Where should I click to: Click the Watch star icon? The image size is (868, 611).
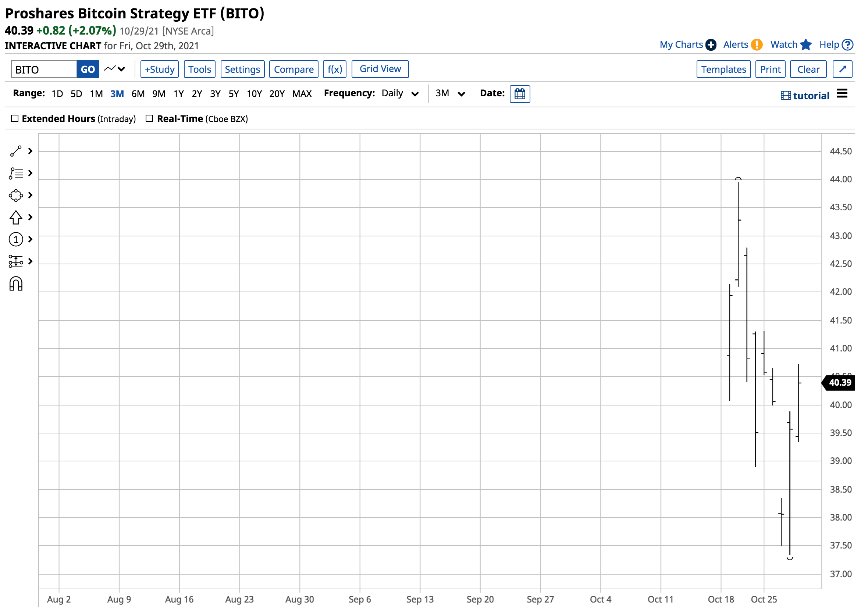(x=806, y=44)
